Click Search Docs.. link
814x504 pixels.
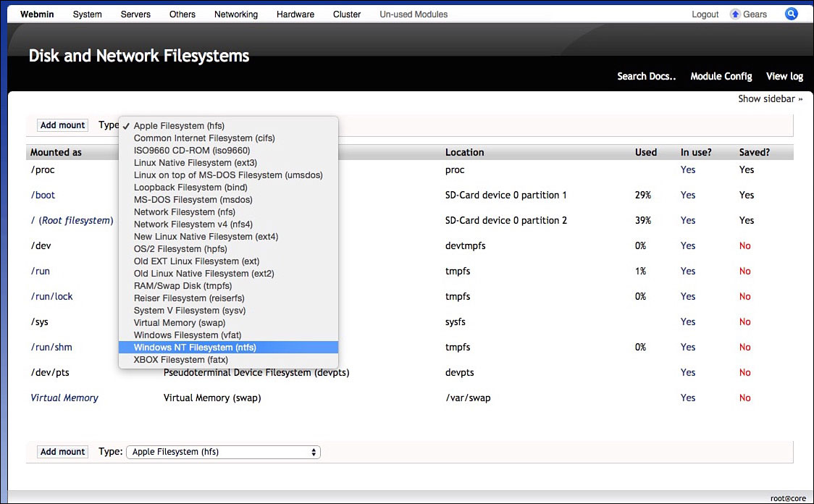pyautogui.click(x=646, y=76)
